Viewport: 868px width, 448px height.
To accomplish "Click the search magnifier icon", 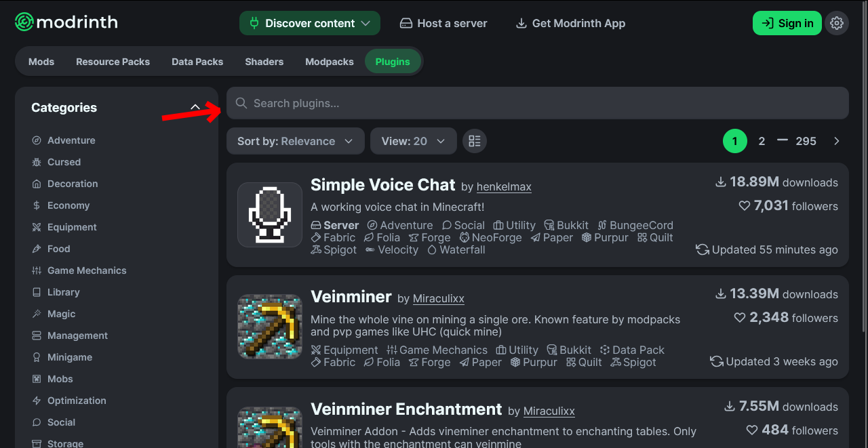I will pos(241,103).
